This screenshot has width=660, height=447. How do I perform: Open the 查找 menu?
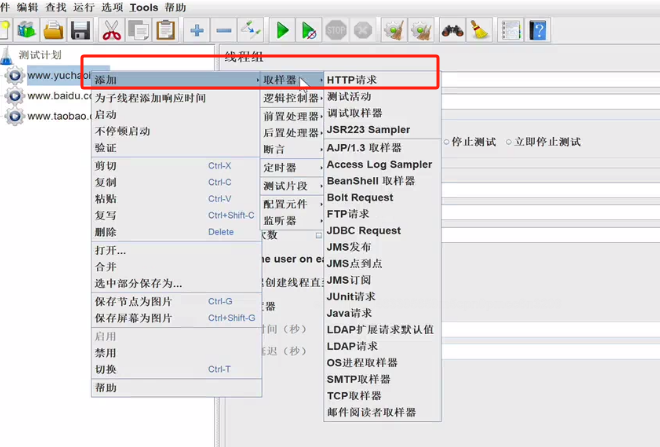[56, 8]
